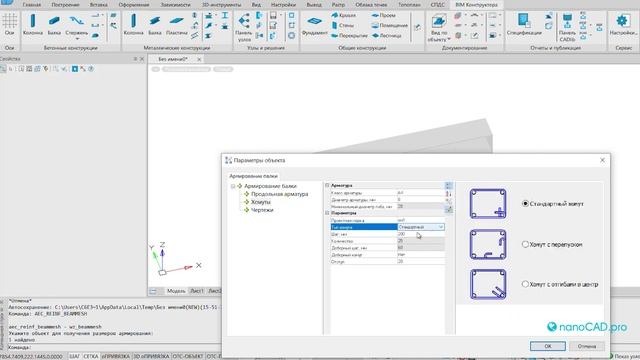Open the Спецификации tool
Image resolution: width=640 pixels, height=360 pixels.
tap(524, 24)
